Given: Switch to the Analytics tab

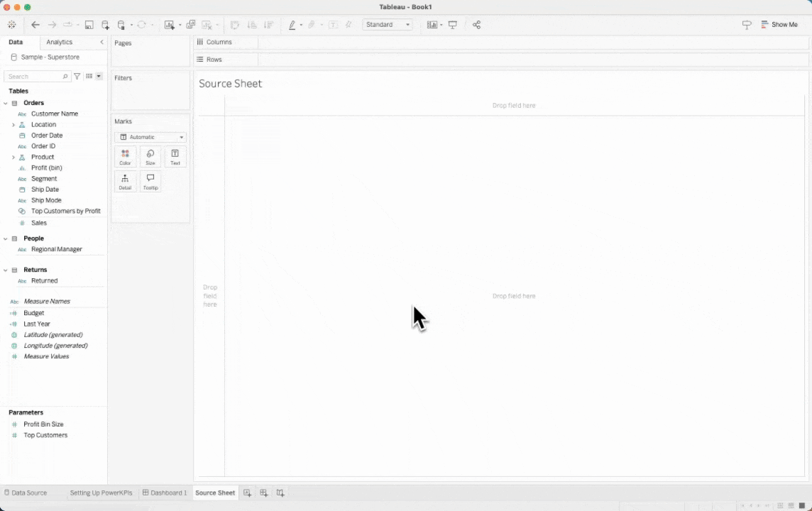Looking at the screenshot, I should [x=59, y=42].
